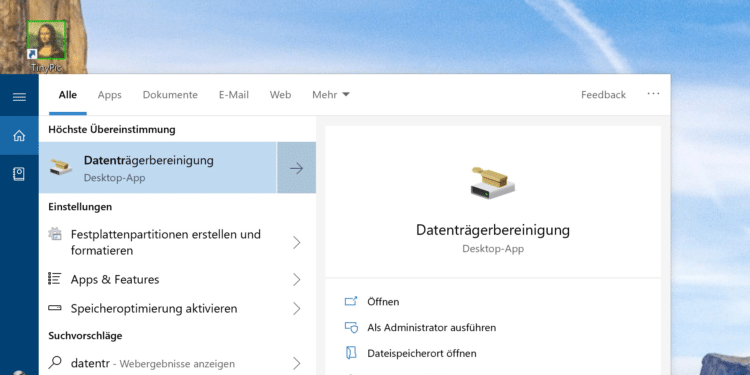Switch to the Dokumente tab
Image resolution: width=750 pixels, height=375 pixels.
170,95
